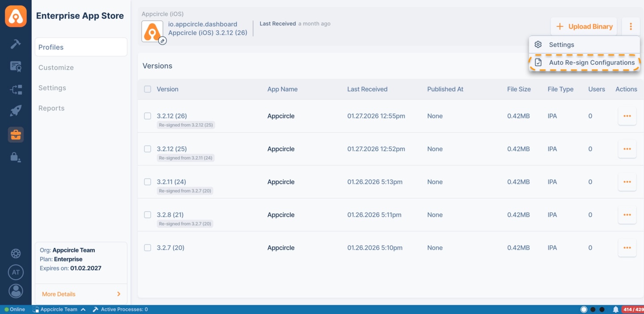
Task: Open the Profiles link in the left panel
Action: 51,47
